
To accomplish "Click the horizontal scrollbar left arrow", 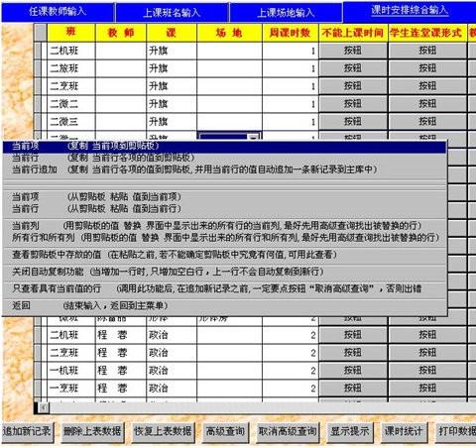I will pos(44,407).
